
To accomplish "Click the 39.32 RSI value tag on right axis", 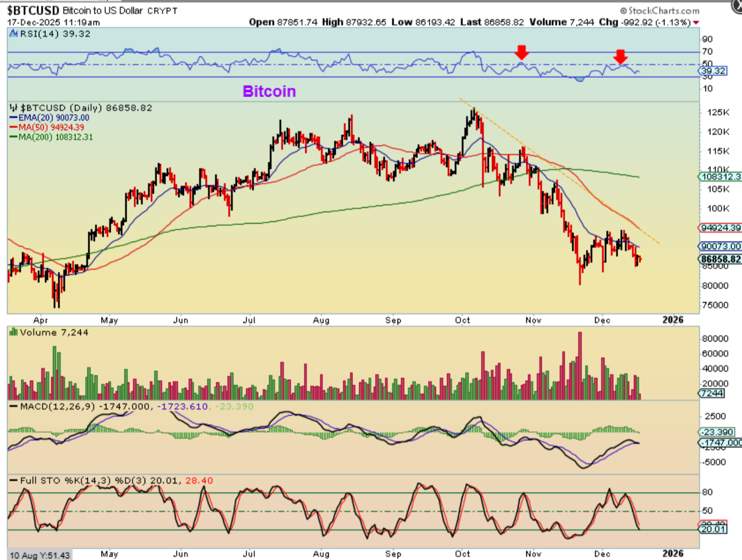I will click(714, 71).
